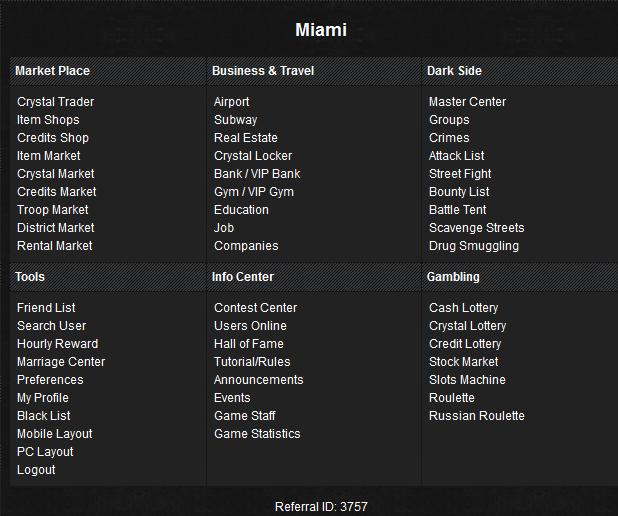Image resolution: width=618 pixels, height=516 pixels.
Task: Open Drug Smuggling in Dark Side
Action: tap(474, 246)
